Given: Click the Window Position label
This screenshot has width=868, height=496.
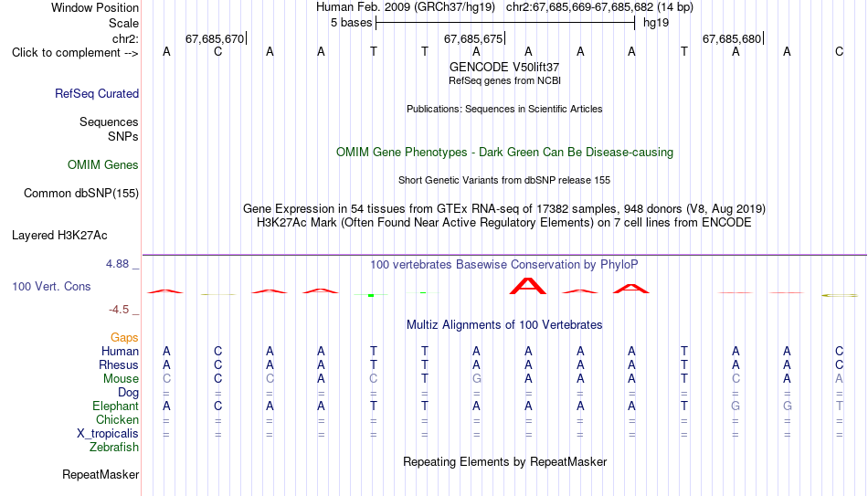Looking at the screenshot, I should 95,7.
